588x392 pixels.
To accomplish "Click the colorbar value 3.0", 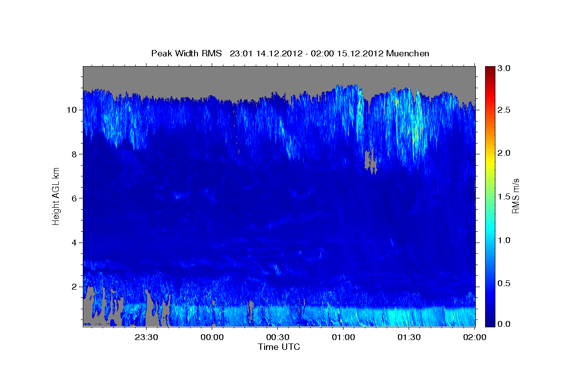I will (x=504, y=68).
